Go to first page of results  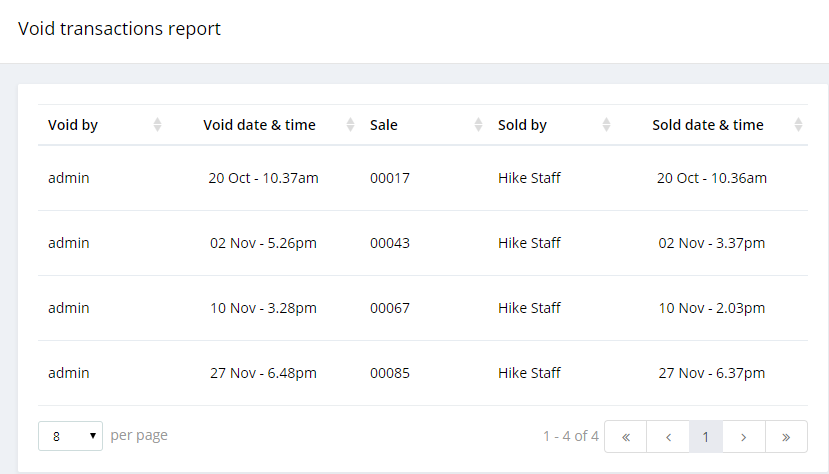pyautogui.click(x=626, y=436)
